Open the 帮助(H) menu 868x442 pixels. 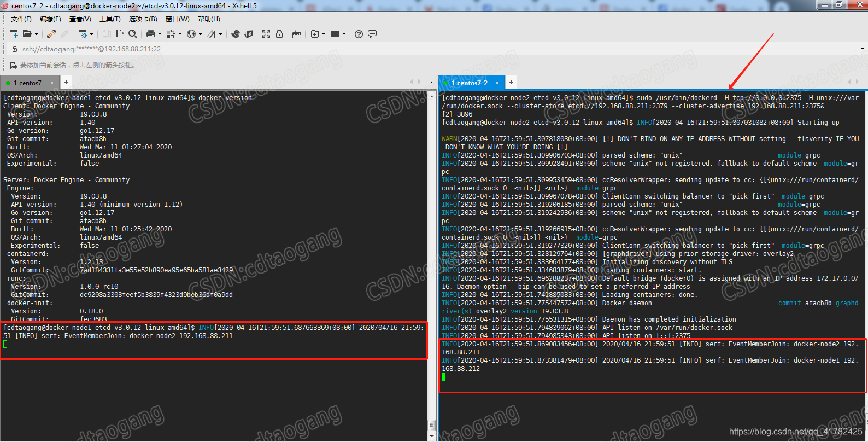pyautogui.click(x=209, y=19)
